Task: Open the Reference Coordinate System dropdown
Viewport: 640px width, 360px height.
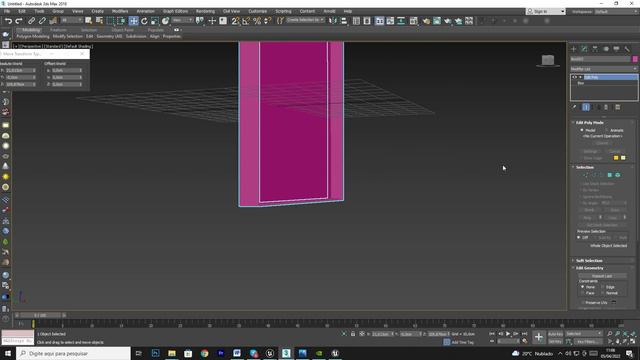Action: [182, 20]
